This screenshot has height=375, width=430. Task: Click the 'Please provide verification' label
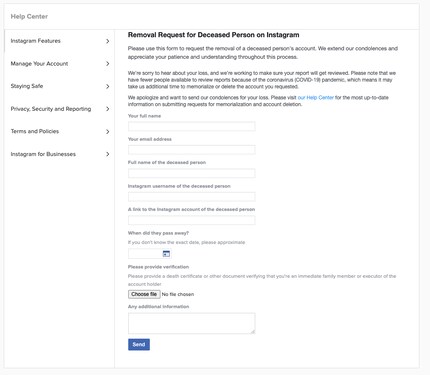(158, 267)
